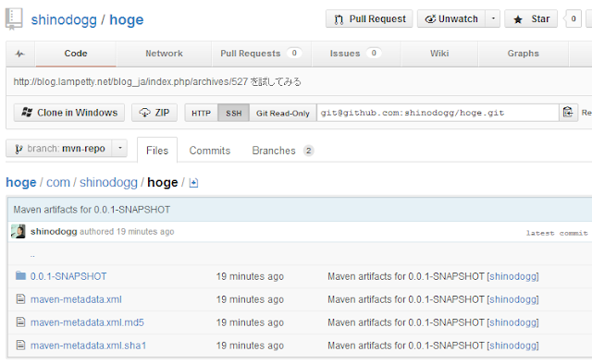Viewport: 592px width, 364px height.
Task: Expand the branch dropdown arrow
Action: click(x=120, y=149)
